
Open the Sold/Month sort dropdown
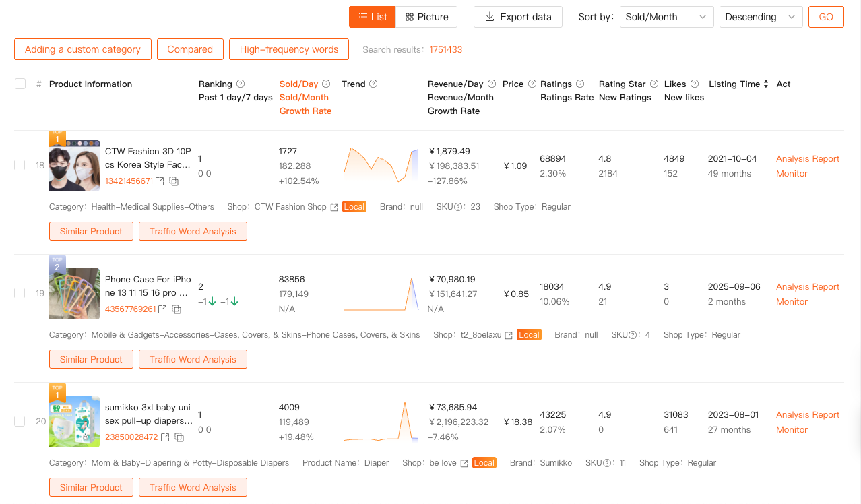666,17
